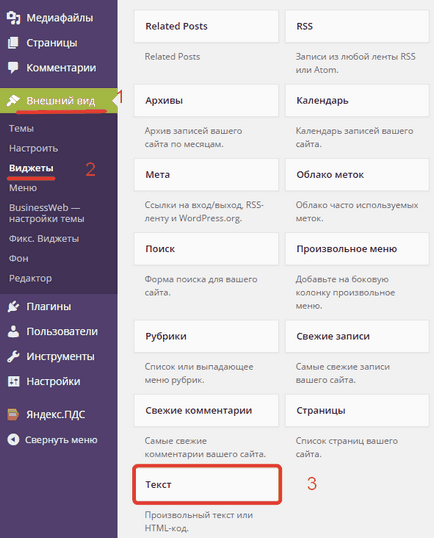This screenshot has height=538, width=434.
Task: Click the description 'Архив записей вашего сайта по месяцам.'
Action: tap(193, 137)
